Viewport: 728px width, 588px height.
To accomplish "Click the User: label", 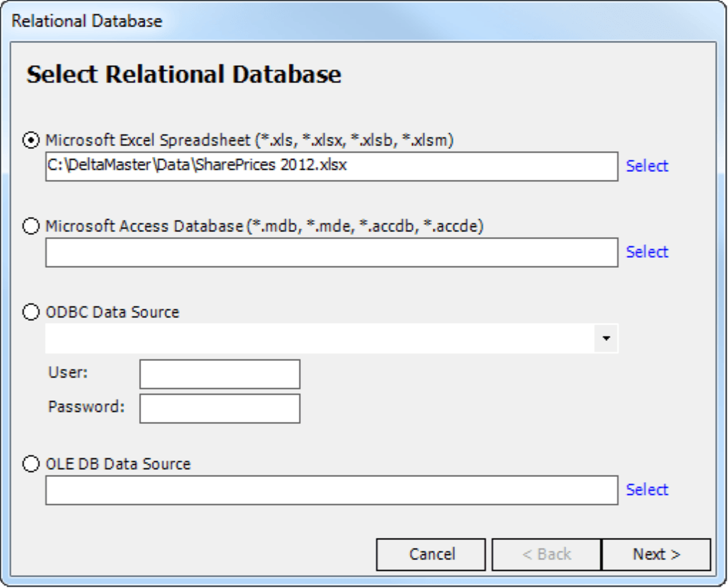I will pyautogui.click(x=68, y=372).
